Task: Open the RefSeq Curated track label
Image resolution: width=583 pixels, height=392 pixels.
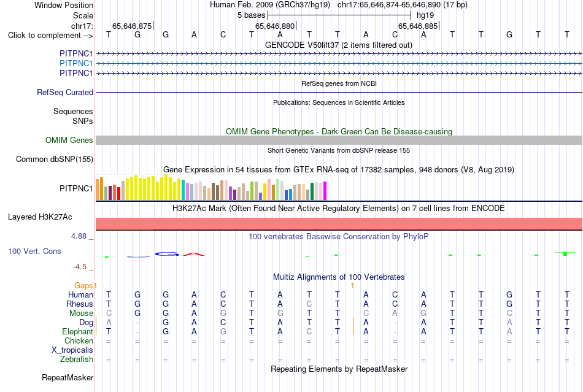Action: 64,92
